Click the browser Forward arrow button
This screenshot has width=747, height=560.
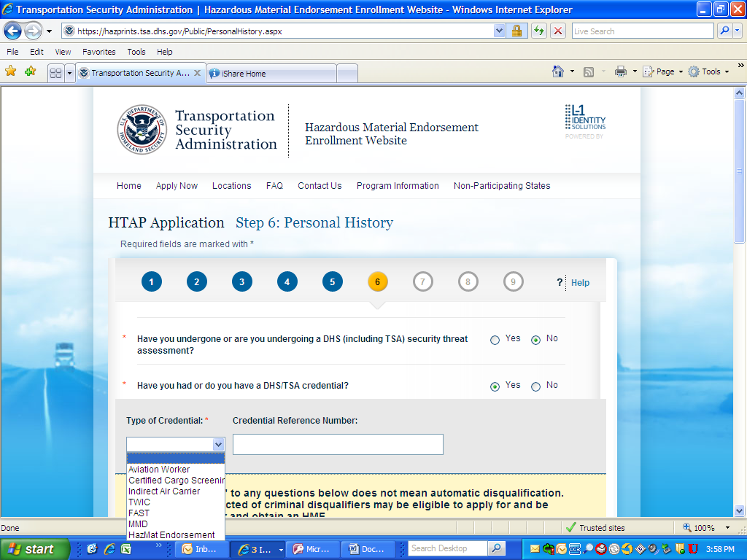[33, 31]
